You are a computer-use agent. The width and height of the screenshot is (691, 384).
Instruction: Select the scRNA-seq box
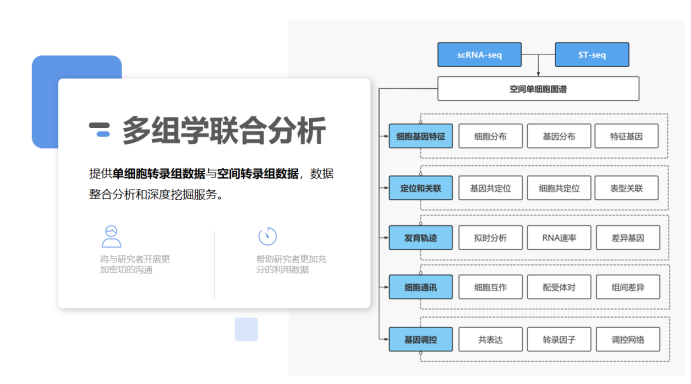(479, 55)
